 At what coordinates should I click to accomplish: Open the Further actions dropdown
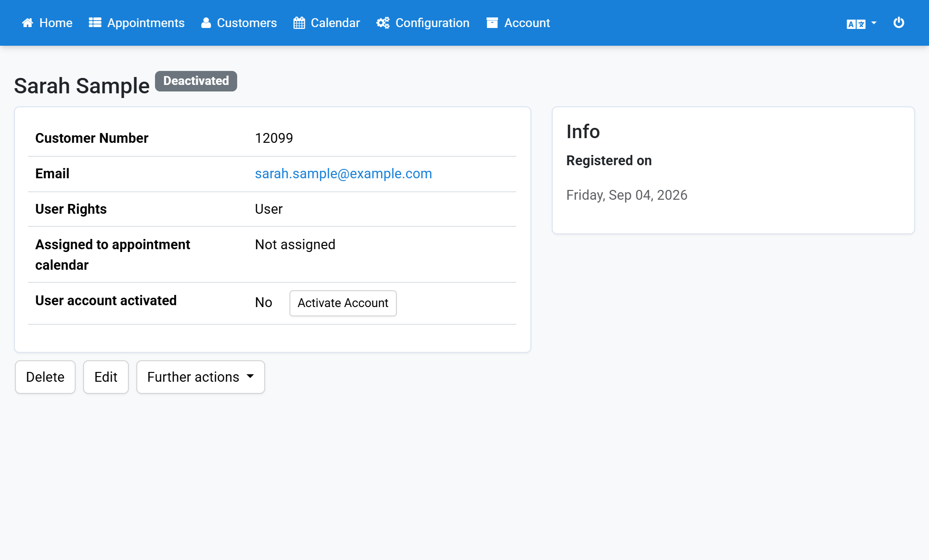(201, 377)
